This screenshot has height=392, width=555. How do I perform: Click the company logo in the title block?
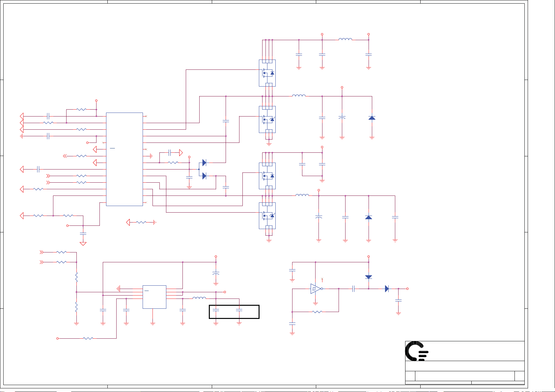click(417, 351)
